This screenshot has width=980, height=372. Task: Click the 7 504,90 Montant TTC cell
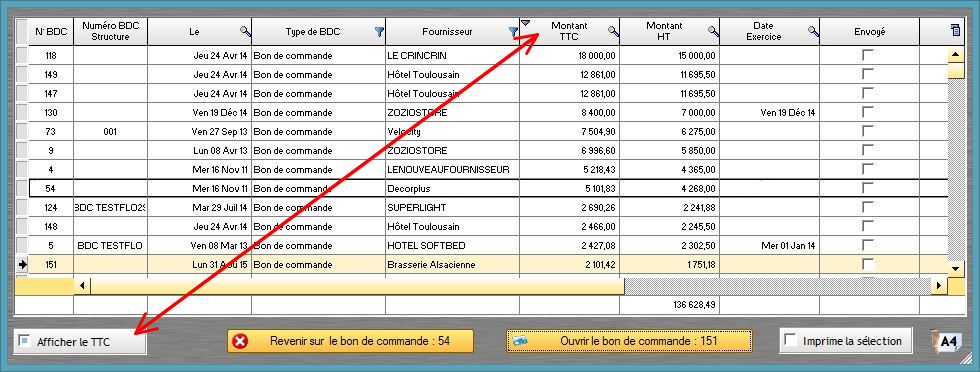tap(569, 132)
